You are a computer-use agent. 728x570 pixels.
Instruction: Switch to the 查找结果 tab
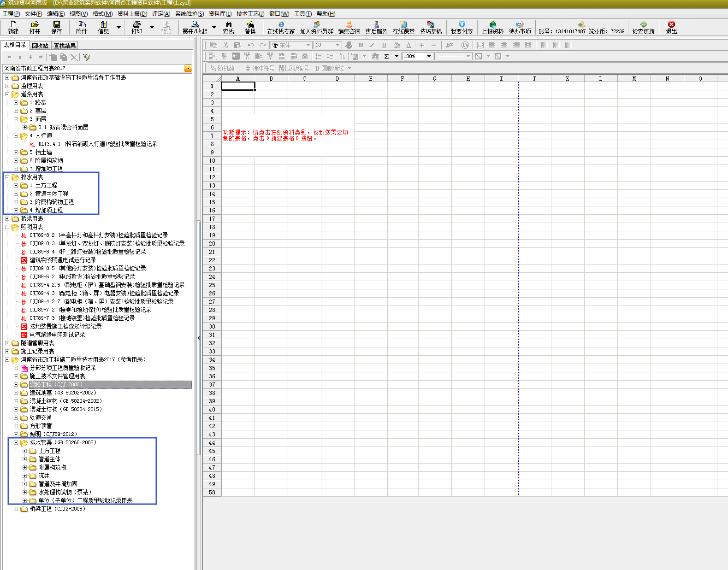pos(65,46)
